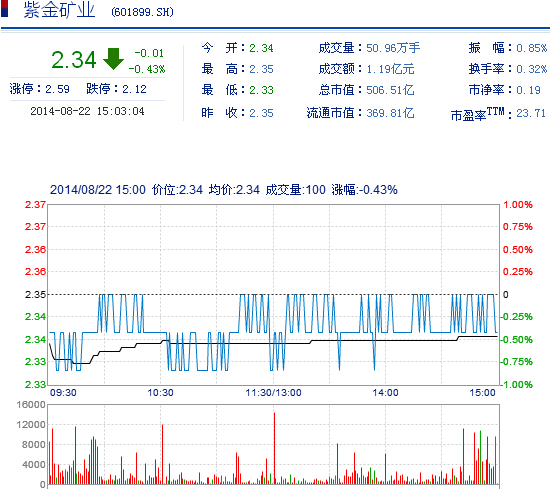Click the current price 2.34
Screen dimensions: 550x490
(x=74, y=60)
